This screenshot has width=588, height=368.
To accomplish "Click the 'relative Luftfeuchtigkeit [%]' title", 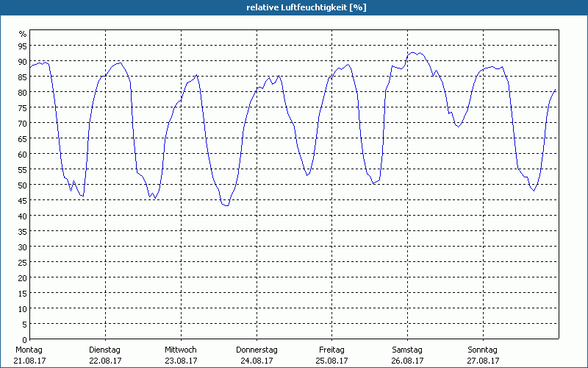I will (x=306, y=7).
